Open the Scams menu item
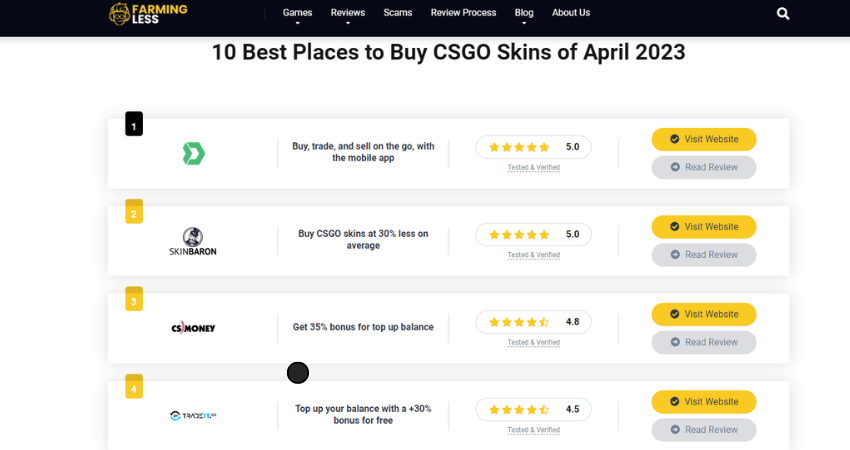Screen dimensions: 850x450 [397, 12]
